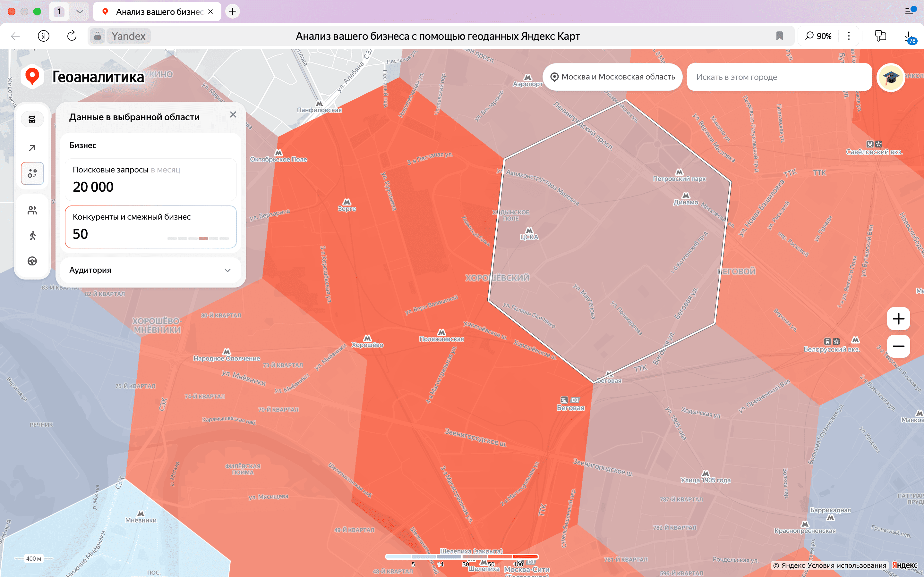This screenshot has width=924, height=577.
Task: Focus the Искать в этом городе search field
Action: pos(779,77)
